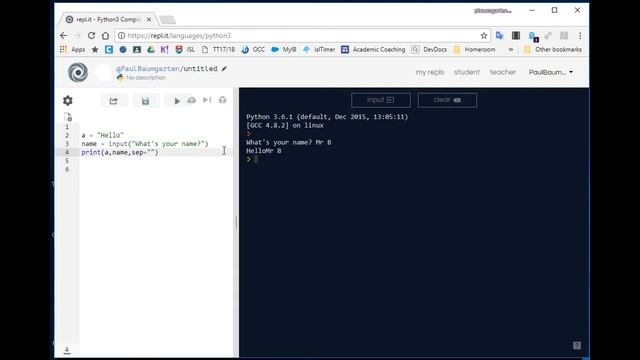Edit the repl title with the pencil icon

[x=224, y=69]
